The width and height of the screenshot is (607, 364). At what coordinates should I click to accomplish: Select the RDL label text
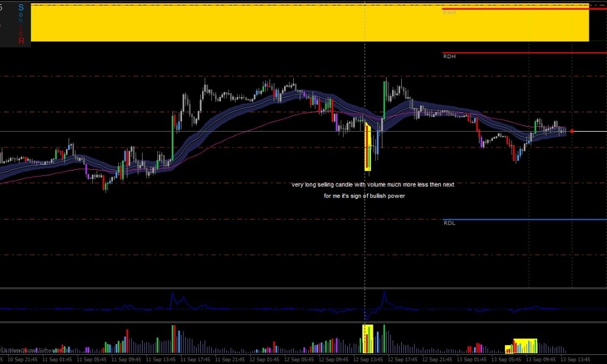[449, 223]
